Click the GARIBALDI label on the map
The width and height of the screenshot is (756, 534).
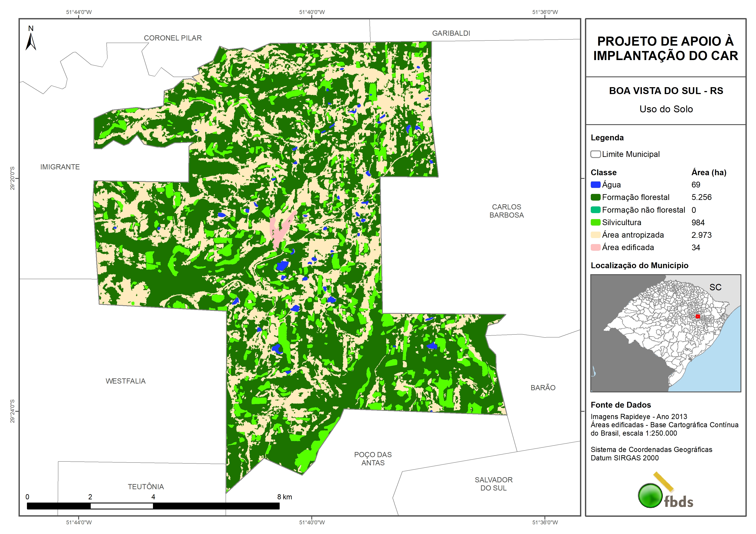pyautogui.click(x=451, y=33)
